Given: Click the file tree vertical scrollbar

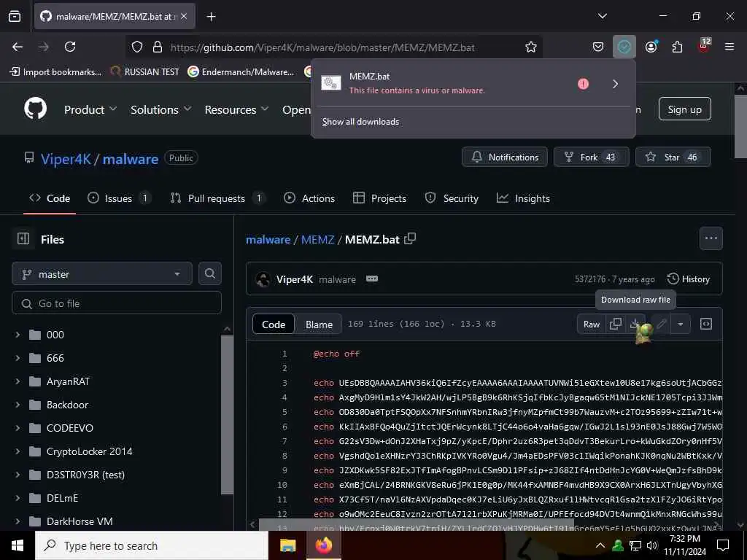Looking at the screenshot, I should [x=228, y=414].
